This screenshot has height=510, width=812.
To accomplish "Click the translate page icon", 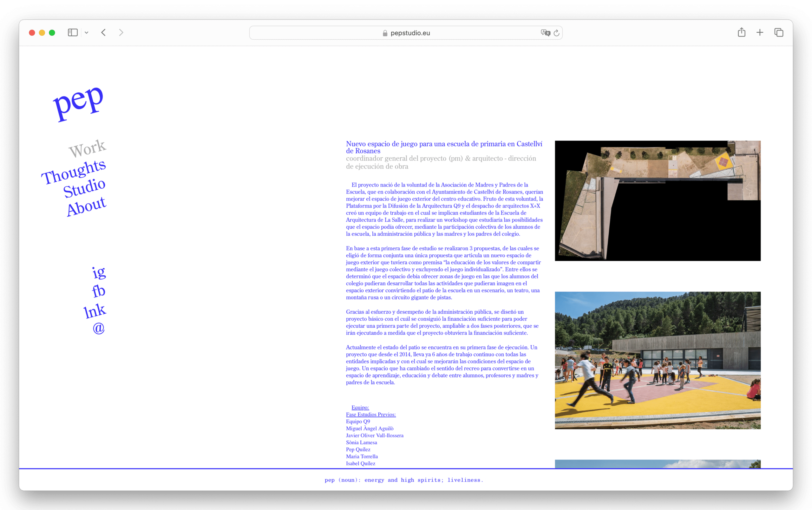I will [545, 33].
